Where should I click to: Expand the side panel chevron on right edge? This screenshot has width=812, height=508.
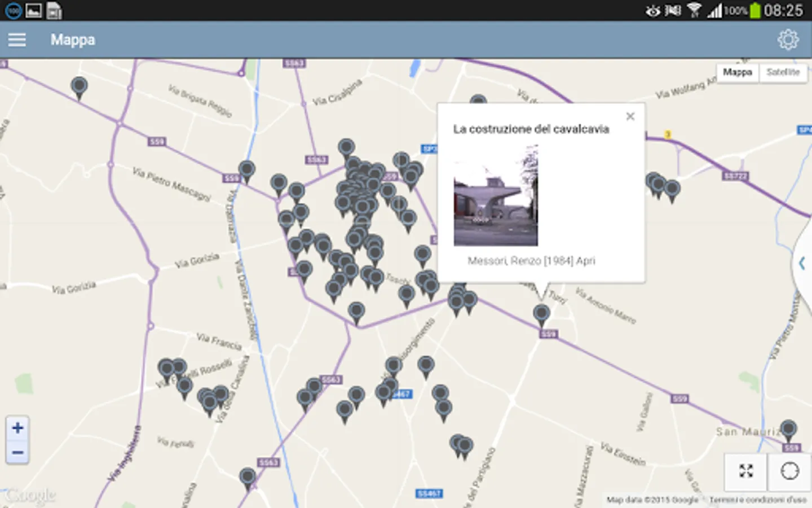pyautogui.click(x=802, y=263)
